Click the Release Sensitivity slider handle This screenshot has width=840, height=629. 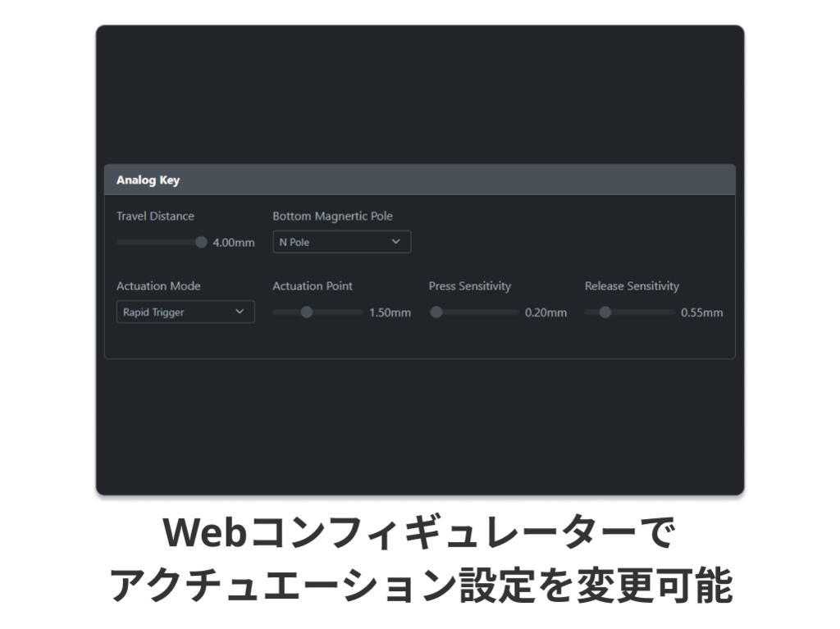(605, 312)
